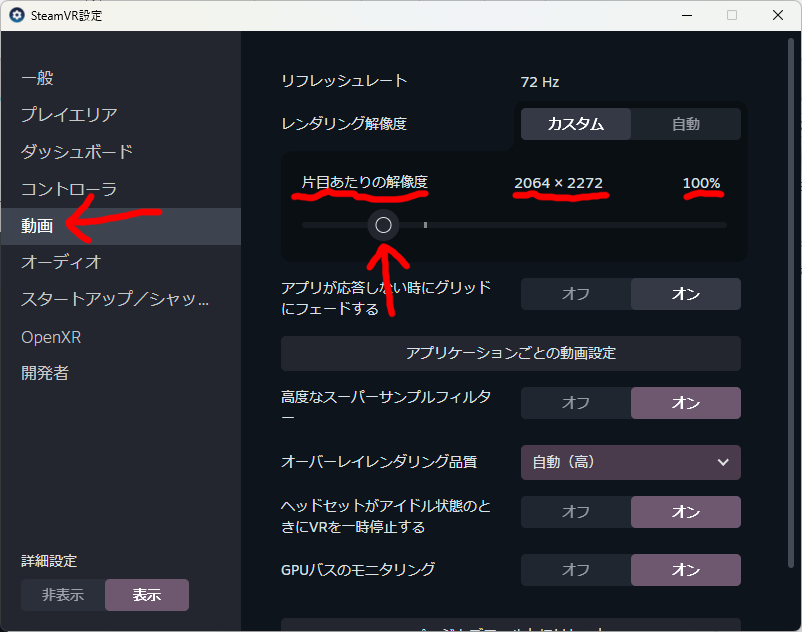This screenshot has height=632, width=802.
Task: Turn on fade to grid when app unresponsive
Action: [686, 294]
